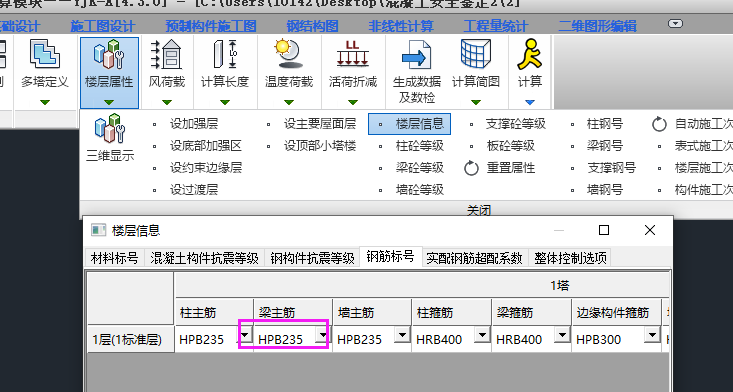
Task: Open the 梁主筋 HPB235 dropdown
Action: tap(323, 335)
